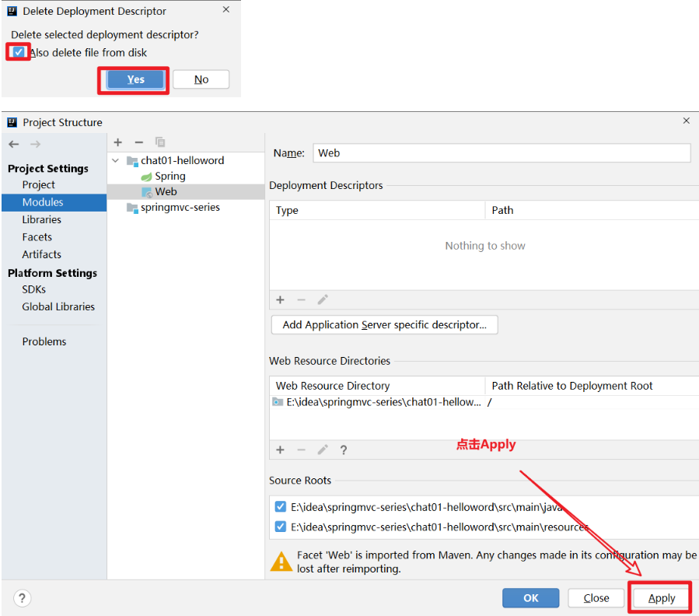Collapse the chat01-helloword module tree
The image size is (699, 616).
pos(117,160)
